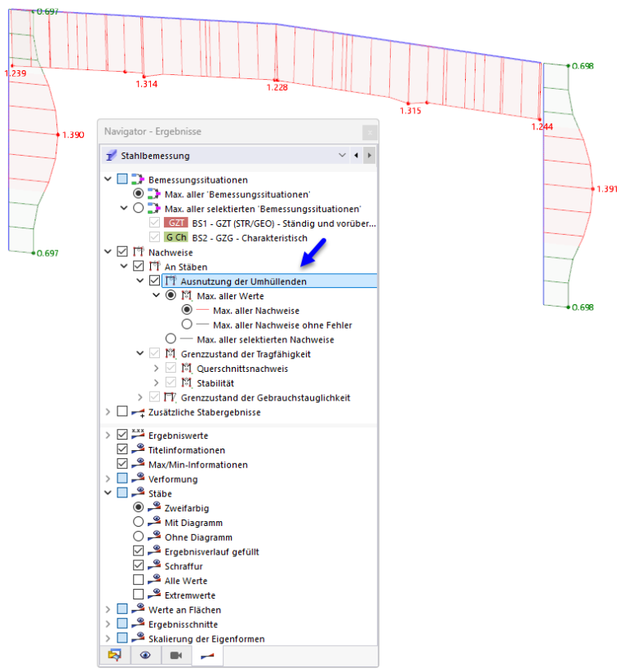Uncheck the Titelinformationen checkbox
The image size is (620, 672).
[122, 449]
